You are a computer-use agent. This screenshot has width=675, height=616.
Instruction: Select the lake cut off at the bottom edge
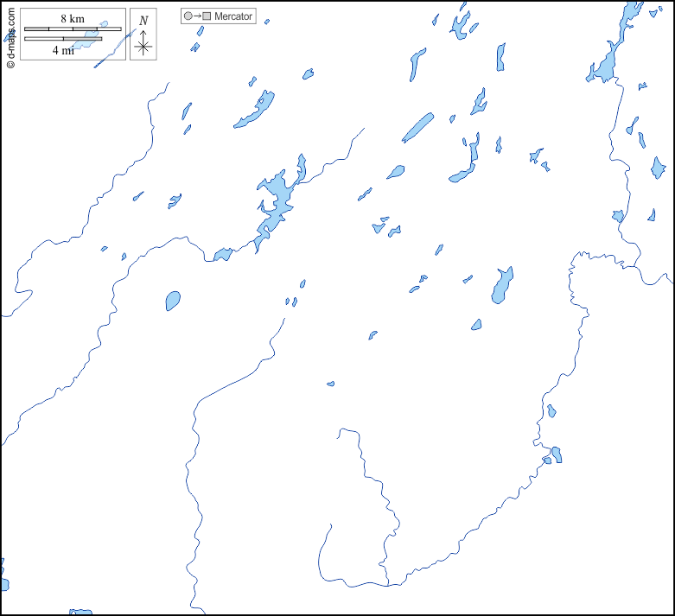tap(80, 612)
